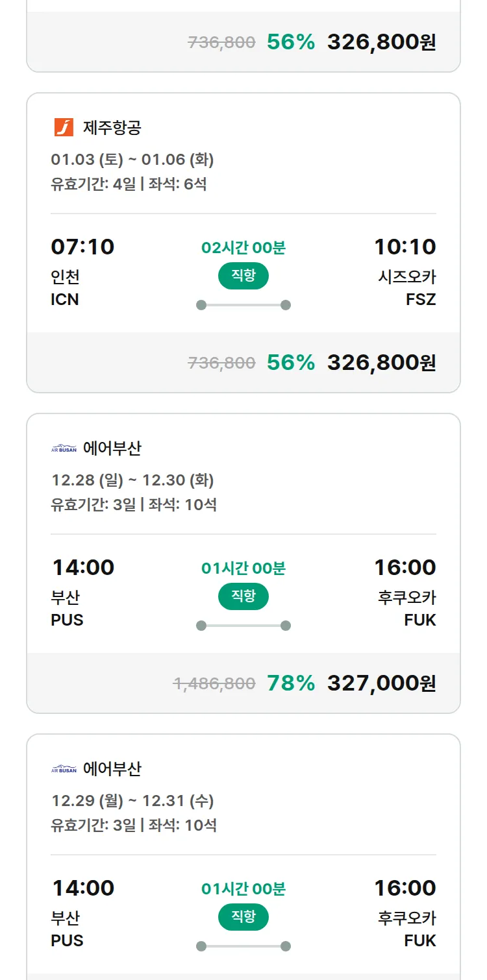Select the 327,000원 discounted price

[x=381, y=683]
